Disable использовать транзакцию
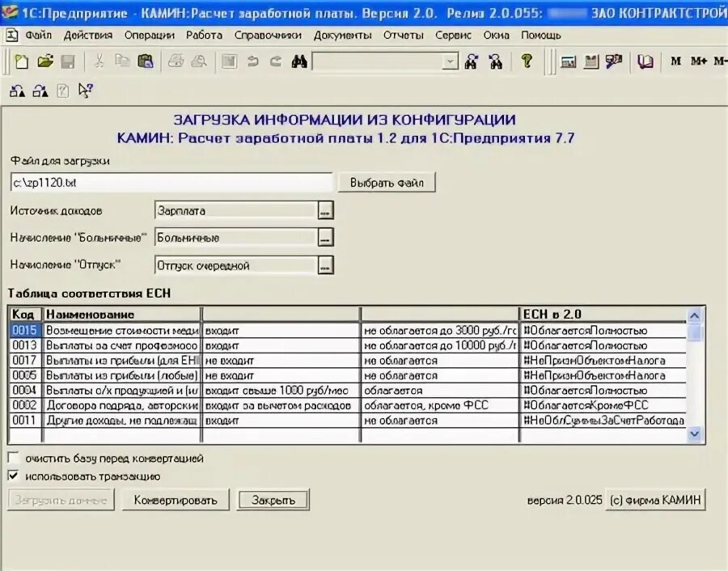 pyautogui.click(x=12, y=476)
